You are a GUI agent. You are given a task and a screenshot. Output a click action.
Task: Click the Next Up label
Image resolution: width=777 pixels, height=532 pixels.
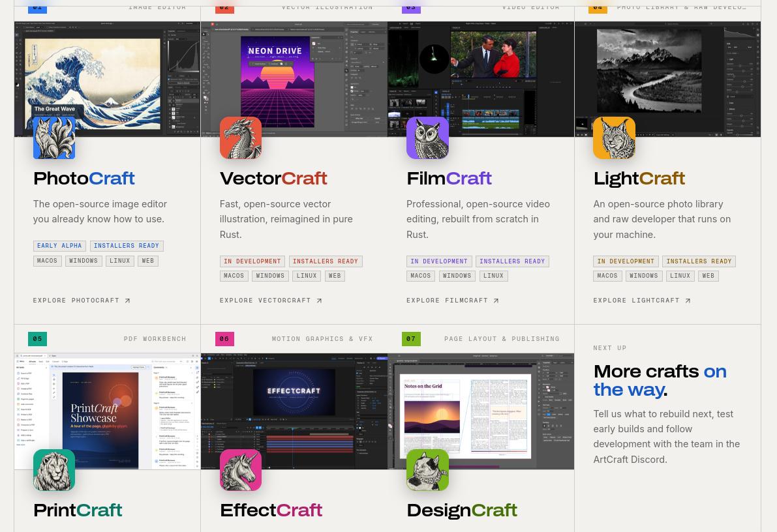(x=610, y=348)
